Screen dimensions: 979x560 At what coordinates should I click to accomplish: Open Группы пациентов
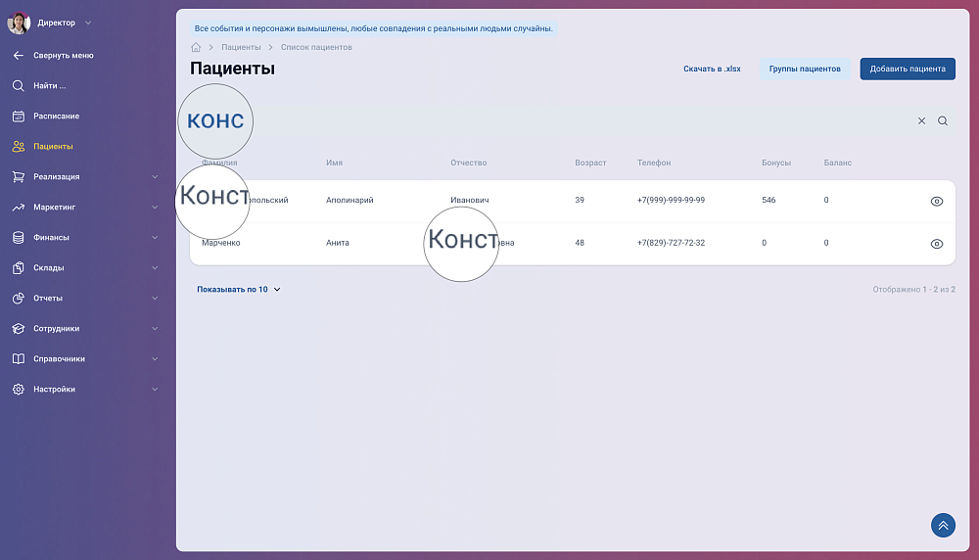804,69
